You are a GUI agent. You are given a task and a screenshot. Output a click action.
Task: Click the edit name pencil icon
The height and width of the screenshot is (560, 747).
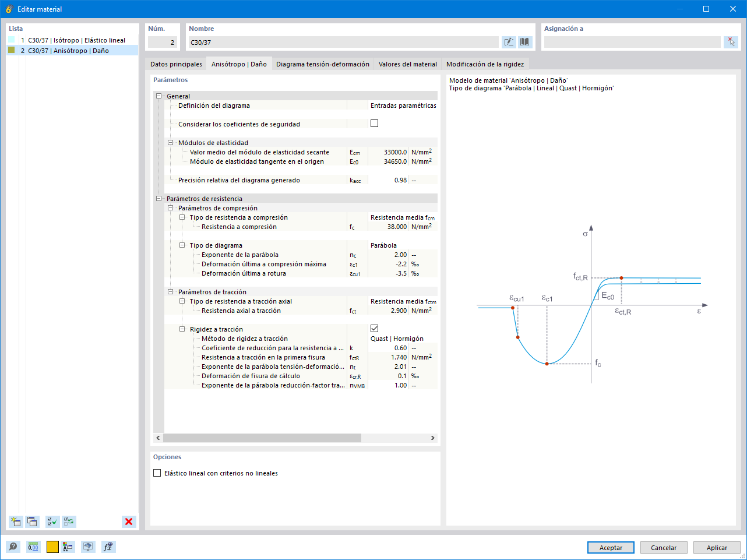coord(509,42)
